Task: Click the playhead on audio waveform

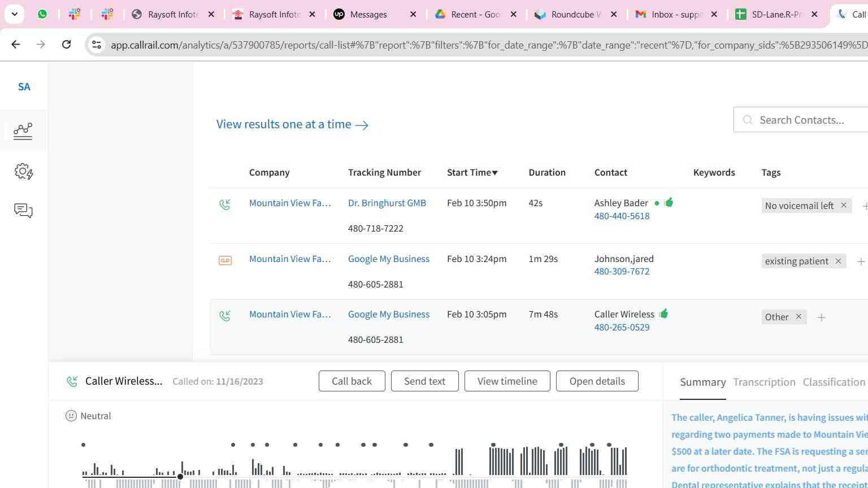Action: click(180, 477)
